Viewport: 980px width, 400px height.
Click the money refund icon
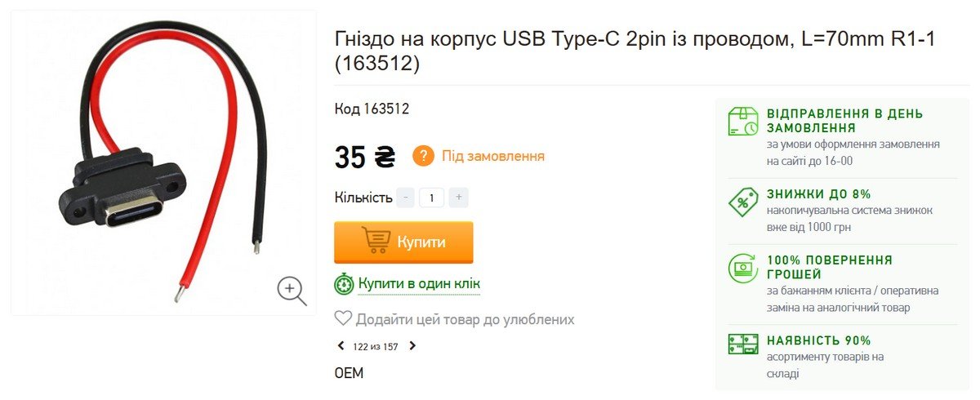coord(743,267)
